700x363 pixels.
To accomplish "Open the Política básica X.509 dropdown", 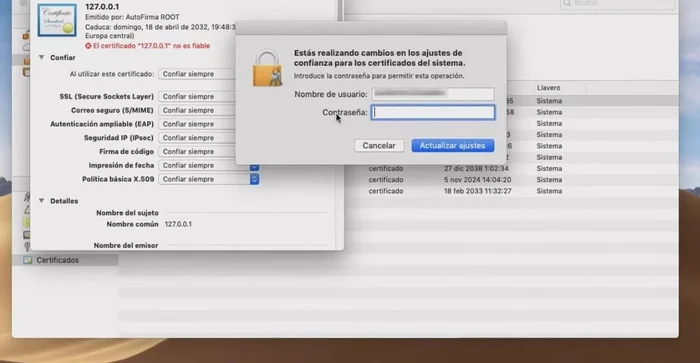I will click(x=208, y=179).
